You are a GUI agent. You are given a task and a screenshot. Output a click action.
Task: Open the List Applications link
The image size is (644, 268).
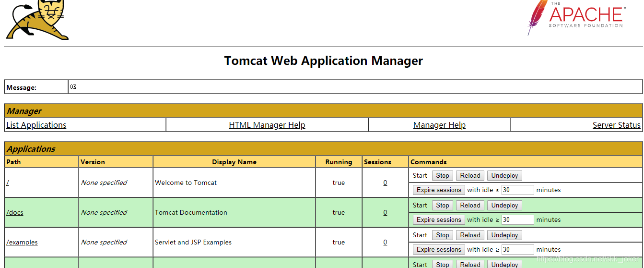[x=36, y=125]
